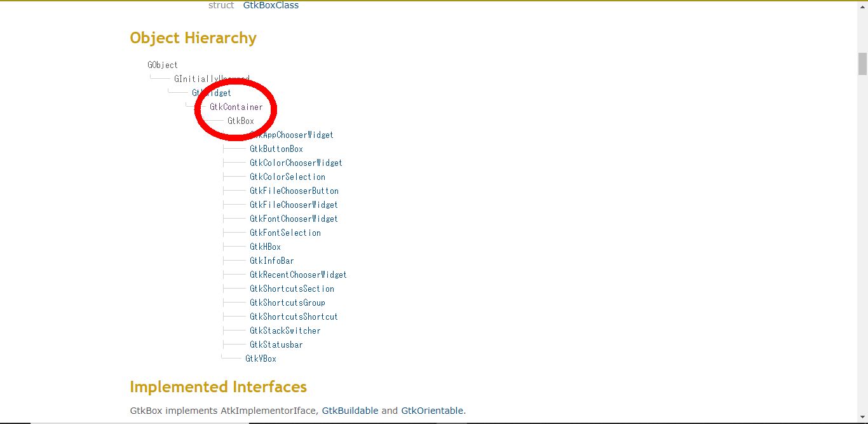
Task: Go to GtkColorSelection
Action: tap(287, 177)
